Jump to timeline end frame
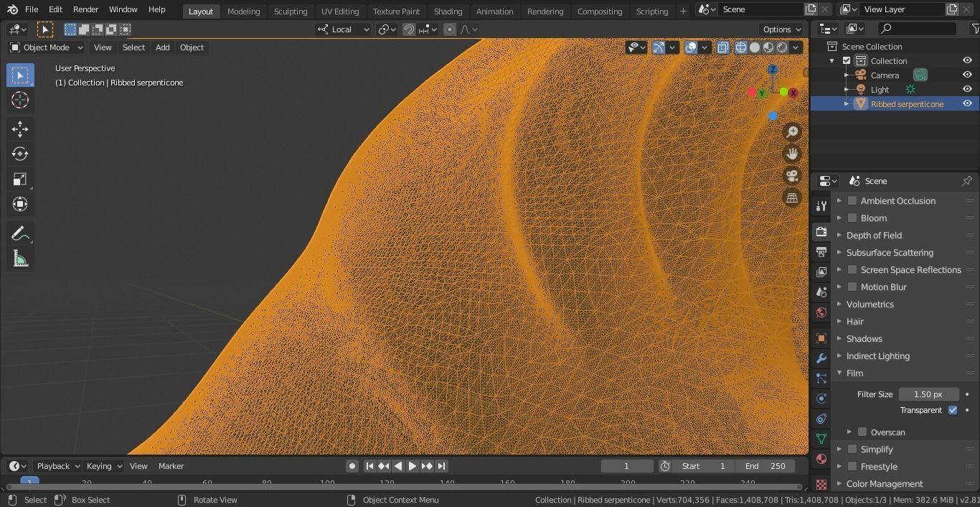This screenshot has height=507, width=980. (442, 466)
